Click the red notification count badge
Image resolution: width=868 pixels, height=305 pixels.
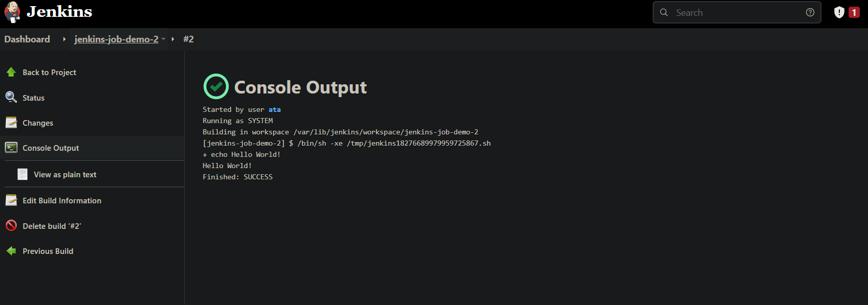pyautogui.click(x=854, y=12)
